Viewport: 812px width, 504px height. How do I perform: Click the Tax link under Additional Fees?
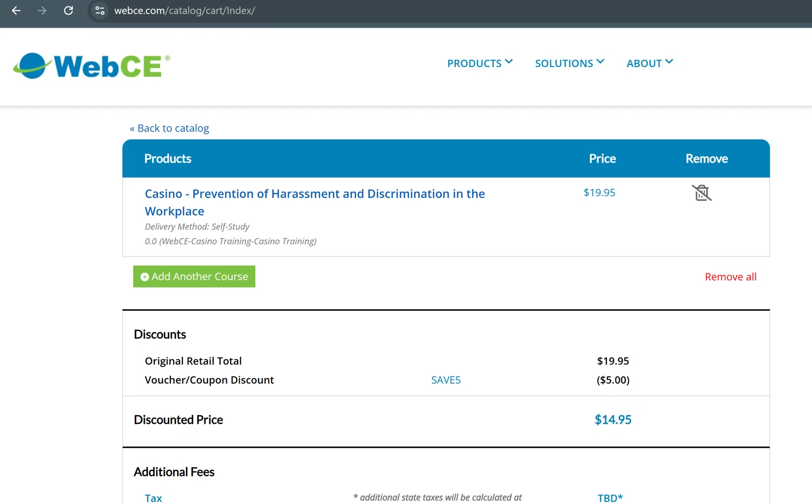[153, 498]
